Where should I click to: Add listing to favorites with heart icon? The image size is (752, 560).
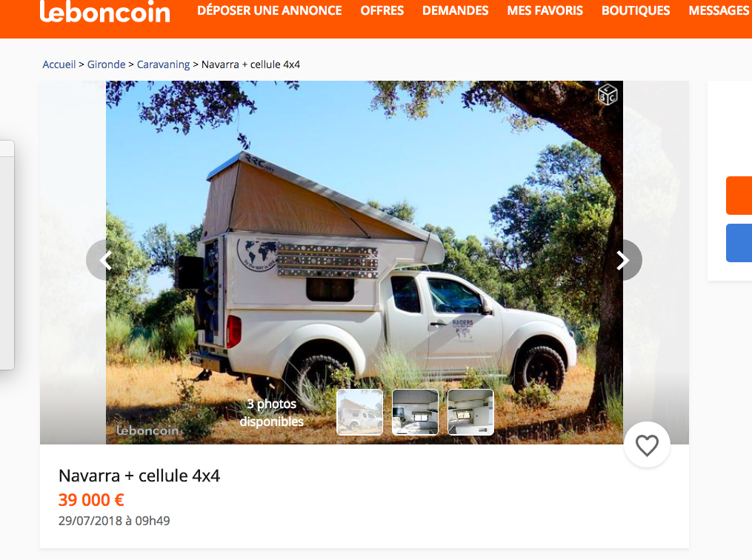click(647, 445)
